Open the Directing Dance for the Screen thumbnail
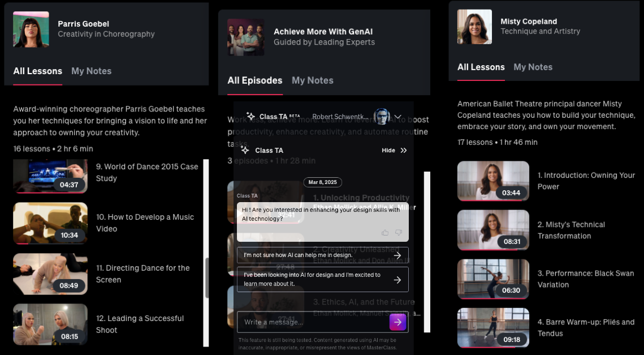 pos(50,273)
